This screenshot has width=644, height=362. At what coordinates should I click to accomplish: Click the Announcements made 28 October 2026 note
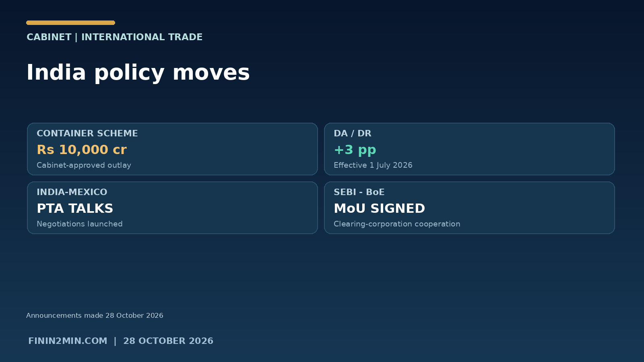point(95,315)
